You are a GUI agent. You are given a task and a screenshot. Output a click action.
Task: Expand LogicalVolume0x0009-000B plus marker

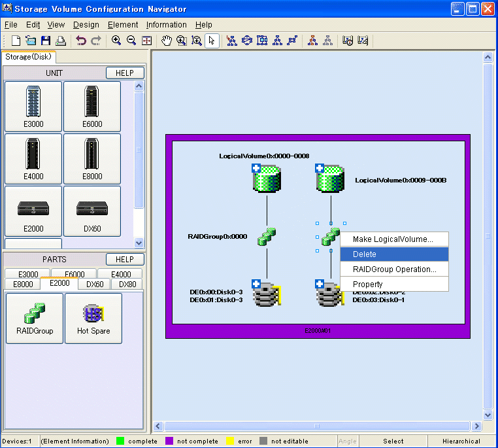click(320, 168)
